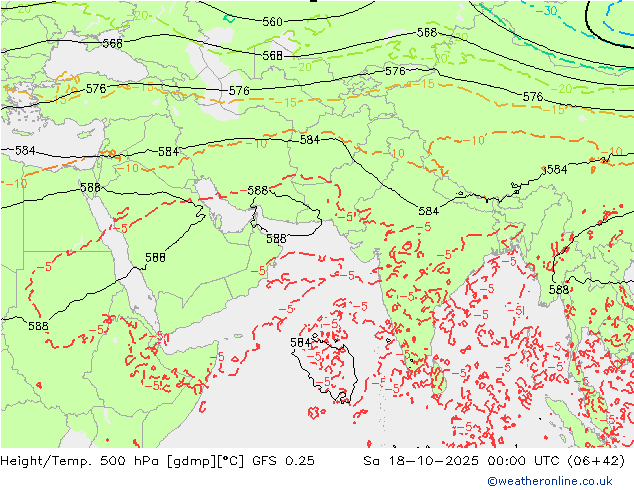Image resolution: width=634 pixels, height=490 pixels.
Task: Click the 'GFS 0.25' model name text
Action: pos(283,461)
